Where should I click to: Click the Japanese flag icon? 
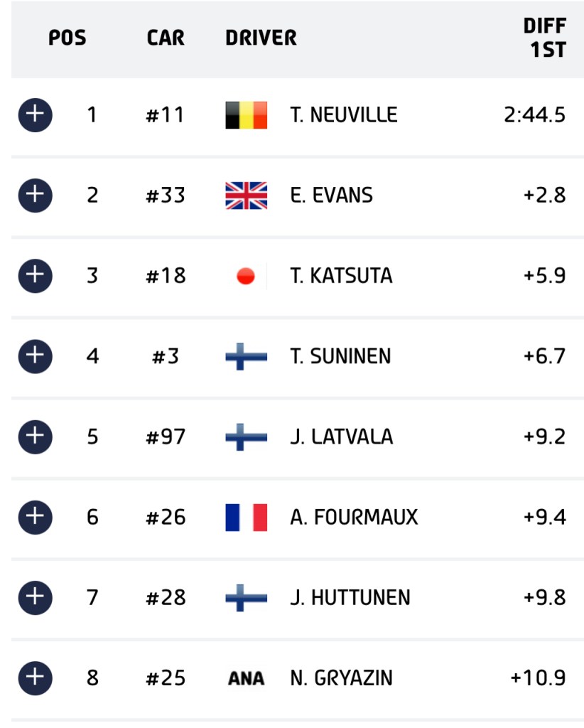[247, 276]
